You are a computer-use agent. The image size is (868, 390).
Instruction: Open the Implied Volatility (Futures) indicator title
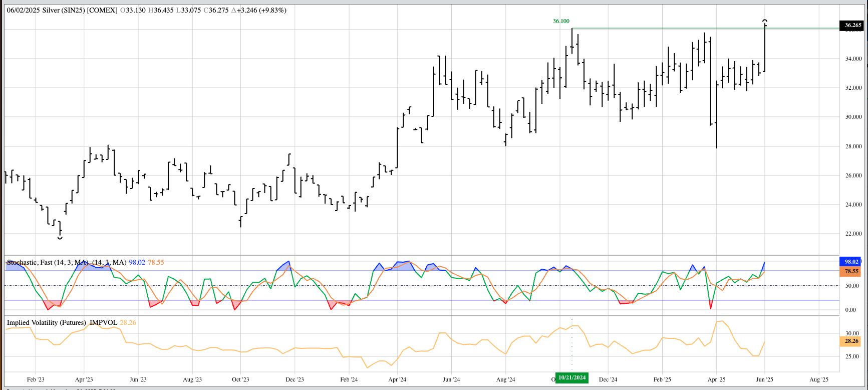pyautogui.click(x=46, y=322)
